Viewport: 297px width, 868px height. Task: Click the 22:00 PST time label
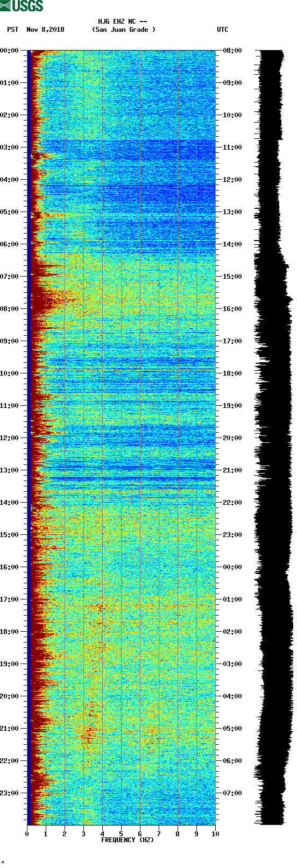tap(10, 761)
